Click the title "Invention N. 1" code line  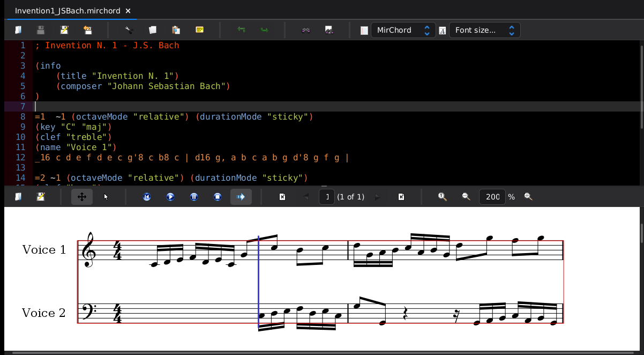117,76
